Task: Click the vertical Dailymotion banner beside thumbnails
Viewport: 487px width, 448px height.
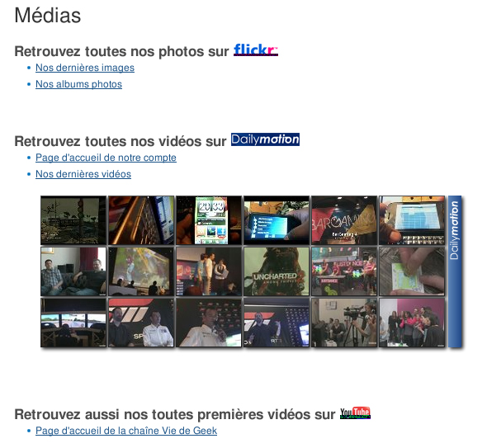Action: pos(455,271)
